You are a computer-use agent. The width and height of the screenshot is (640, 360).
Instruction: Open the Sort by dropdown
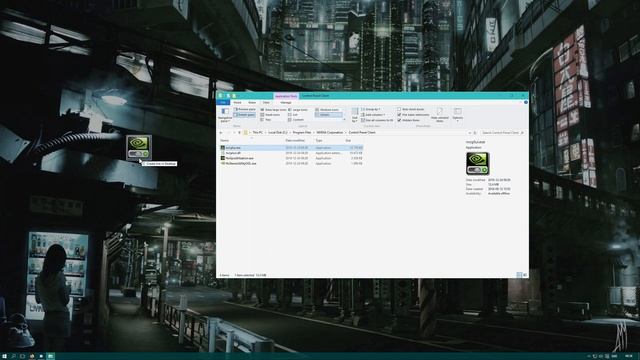pyautogui.click(x=355, y=115)
